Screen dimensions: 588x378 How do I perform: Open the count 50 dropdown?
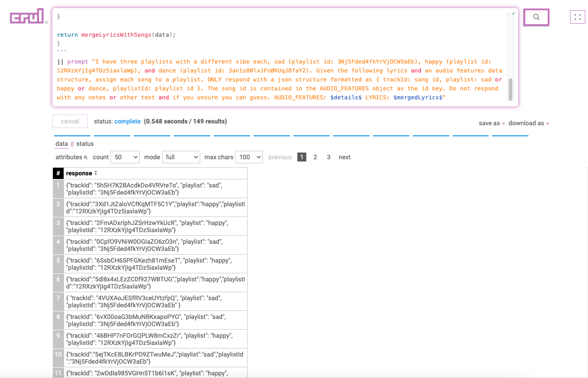pyautogui.click(x=125, y=157)
